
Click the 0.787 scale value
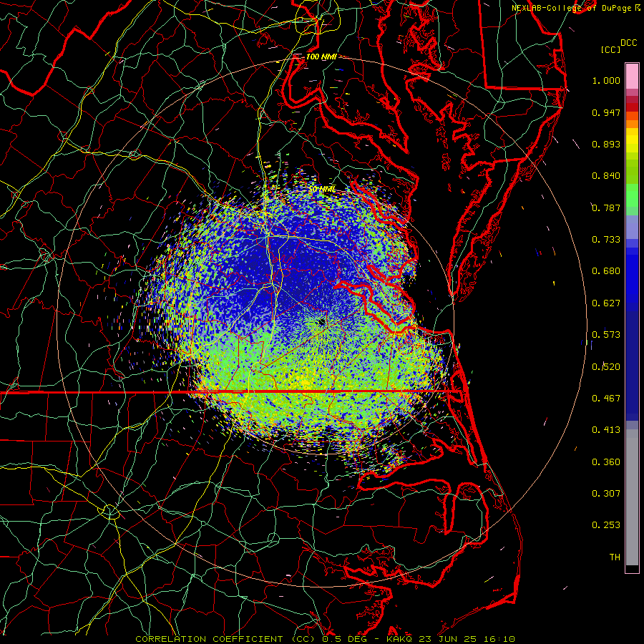click(x=606, y=208)
